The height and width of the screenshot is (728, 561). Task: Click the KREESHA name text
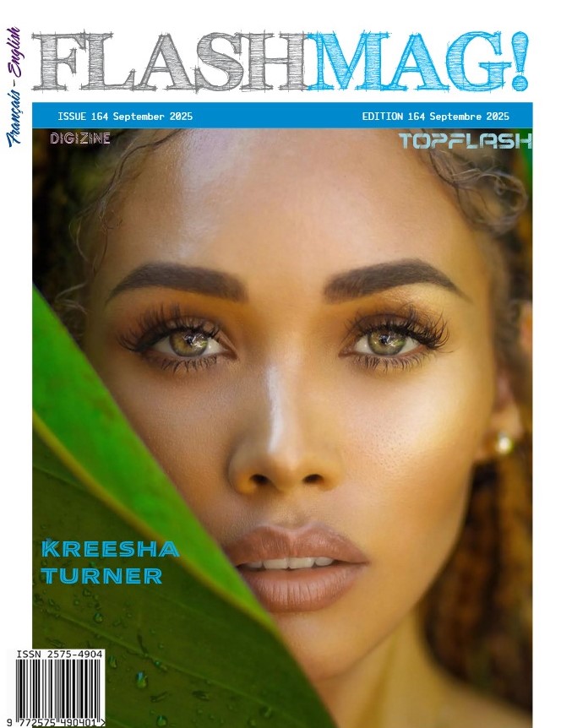coord(110,549)
